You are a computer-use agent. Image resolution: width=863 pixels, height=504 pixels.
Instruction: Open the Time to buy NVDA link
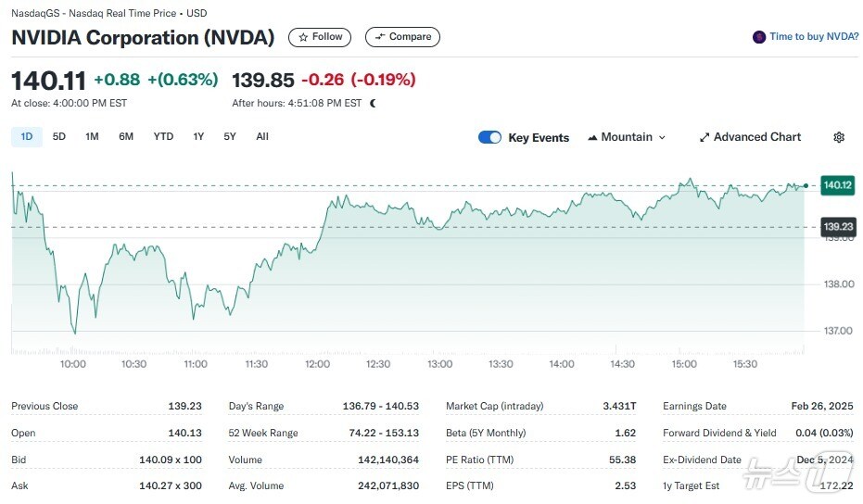[813, 37]
